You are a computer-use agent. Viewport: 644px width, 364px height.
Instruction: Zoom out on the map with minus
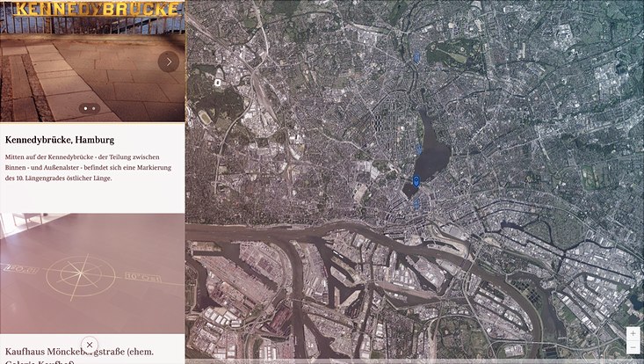(x=633, y=347)
